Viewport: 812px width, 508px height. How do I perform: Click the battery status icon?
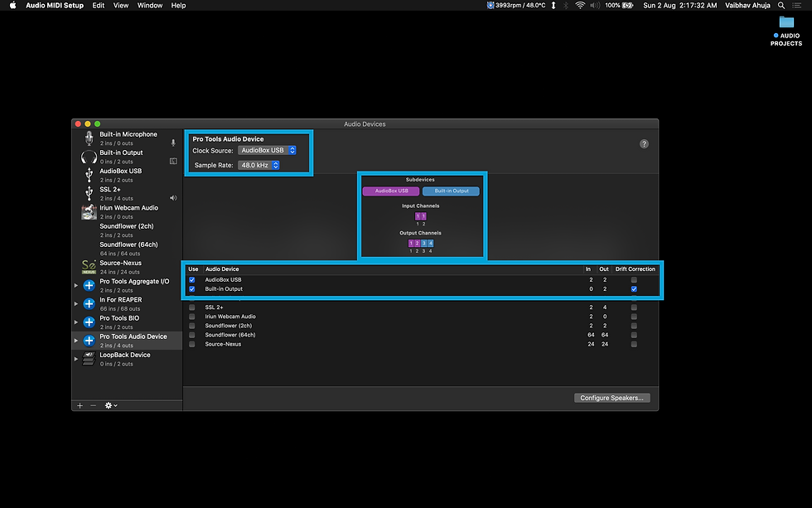[627, 5]
